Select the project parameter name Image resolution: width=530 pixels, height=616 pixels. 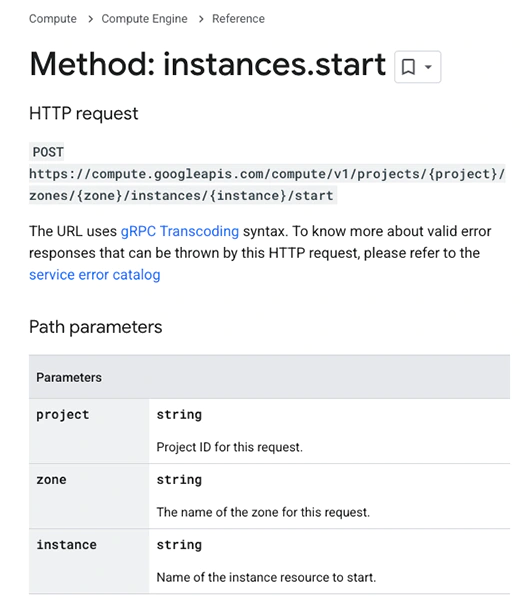pyautogui.click(x=63, y=415)
